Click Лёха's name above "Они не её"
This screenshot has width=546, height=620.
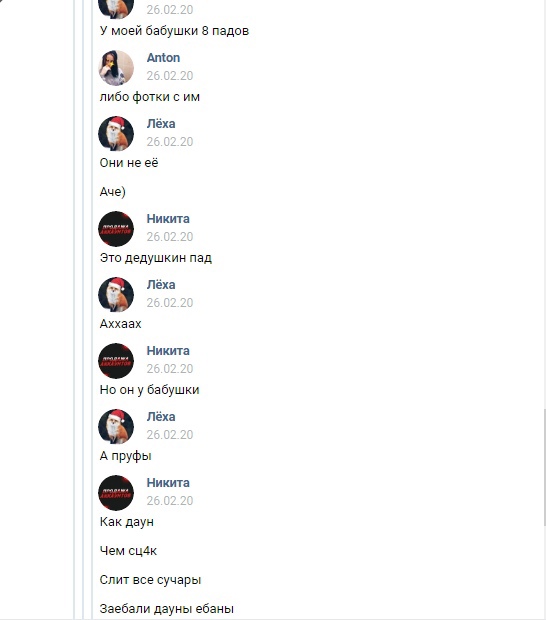pyautogui.click(x=161, y=124)
